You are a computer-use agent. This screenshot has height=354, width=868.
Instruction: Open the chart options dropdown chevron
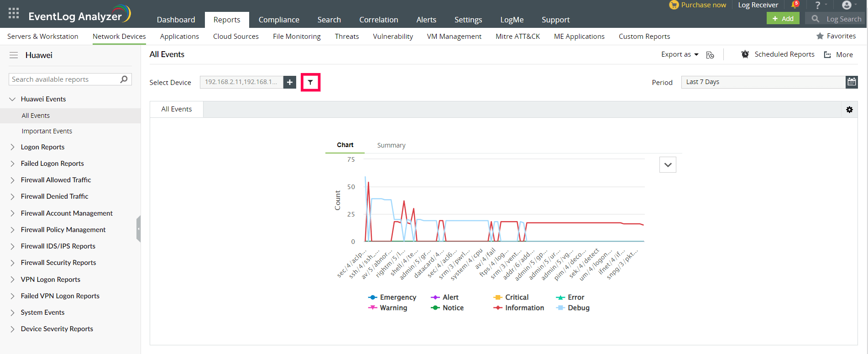coord(668,165)
